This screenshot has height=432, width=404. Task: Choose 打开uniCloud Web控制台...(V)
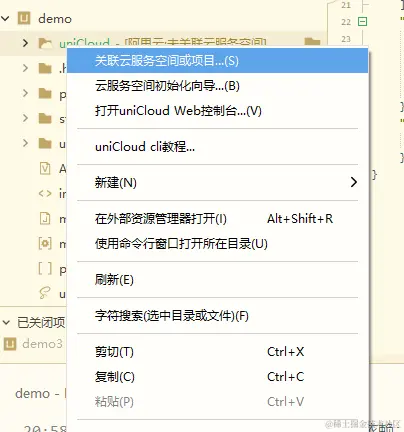[218, 111]
